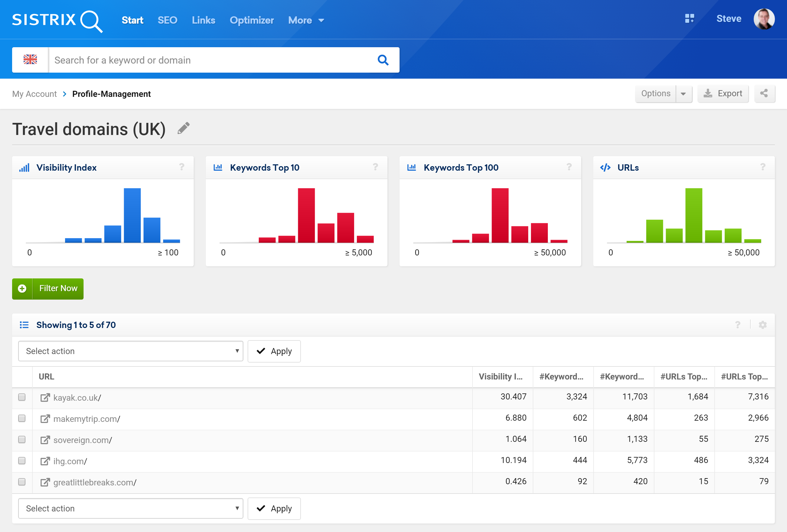Click the UK flag country selector

point(30,60)
